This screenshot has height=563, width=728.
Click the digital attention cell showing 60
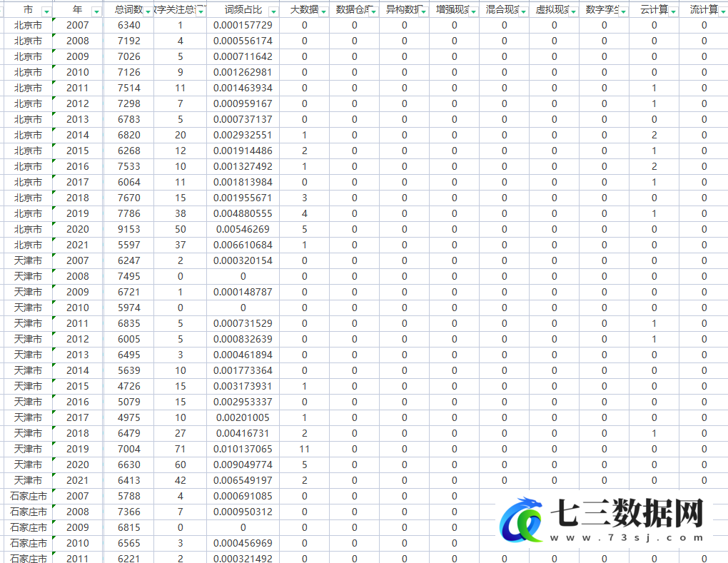(180, 465)
